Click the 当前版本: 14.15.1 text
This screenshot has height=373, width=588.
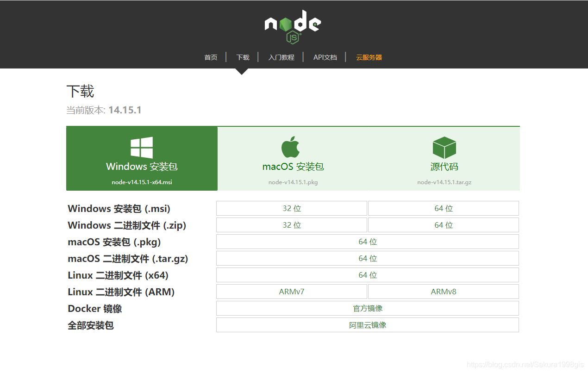104,110
